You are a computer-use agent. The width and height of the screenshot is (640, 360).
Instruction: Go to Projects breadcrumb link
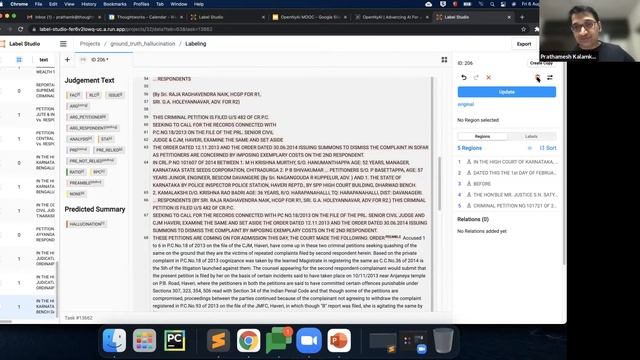click(90, 44)
